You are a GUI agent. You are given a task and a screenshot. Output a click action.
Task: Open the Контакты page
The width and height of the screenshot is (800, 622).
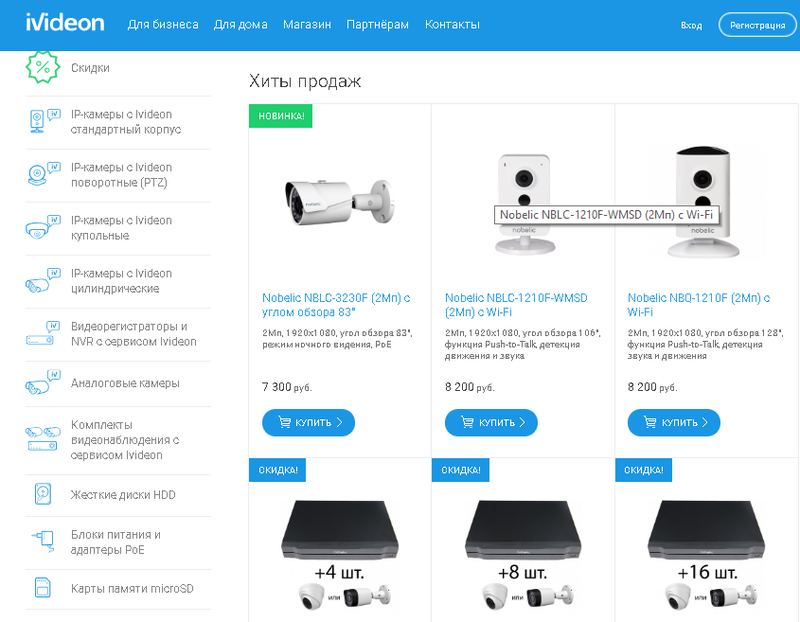coord(452,24)
